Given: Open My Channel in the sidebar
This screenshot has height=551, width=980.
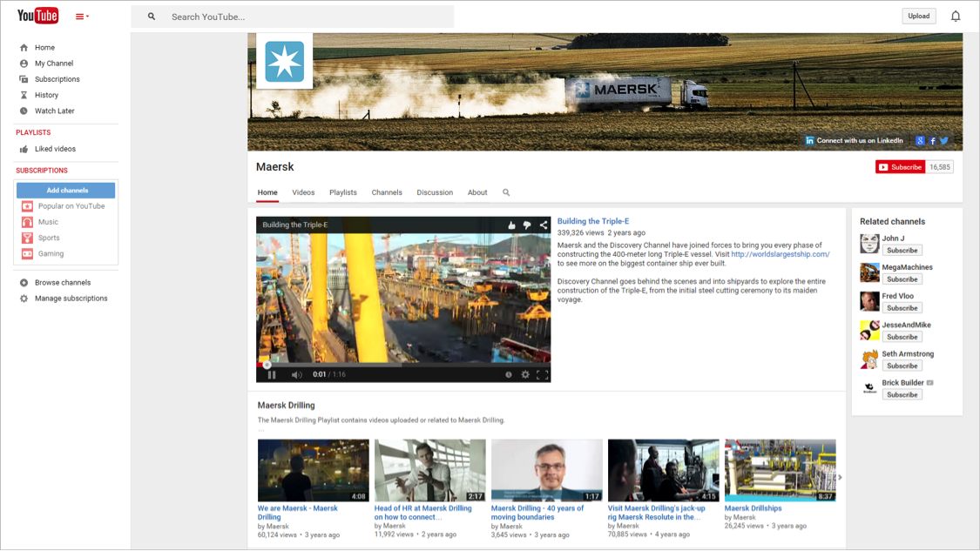Looking at the screenshot, I should tap(54, 63).
